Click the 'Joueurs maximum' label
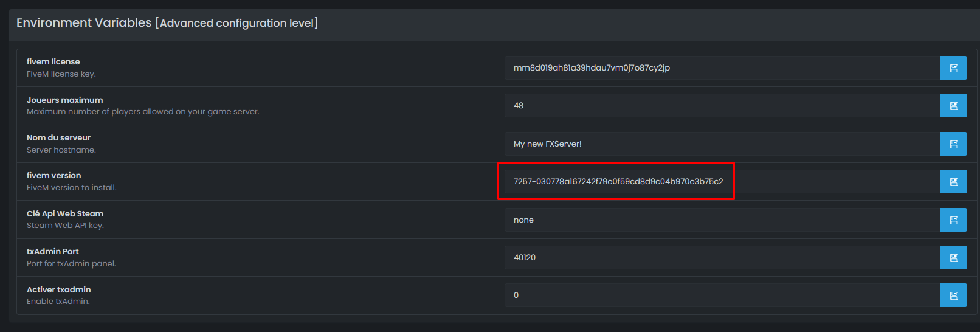Viewport: 980px width, 332px height. pos(64,100)
